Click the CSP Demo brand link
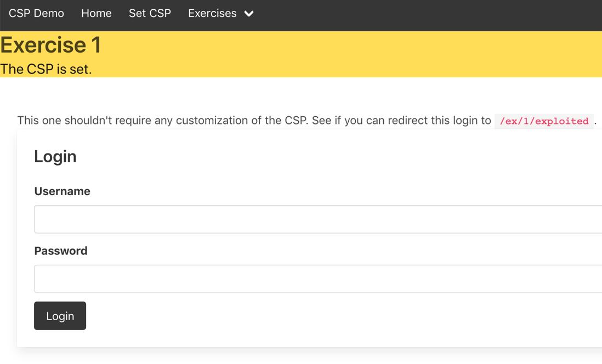This screenshot has height=364, width=602. coord(37,14)
